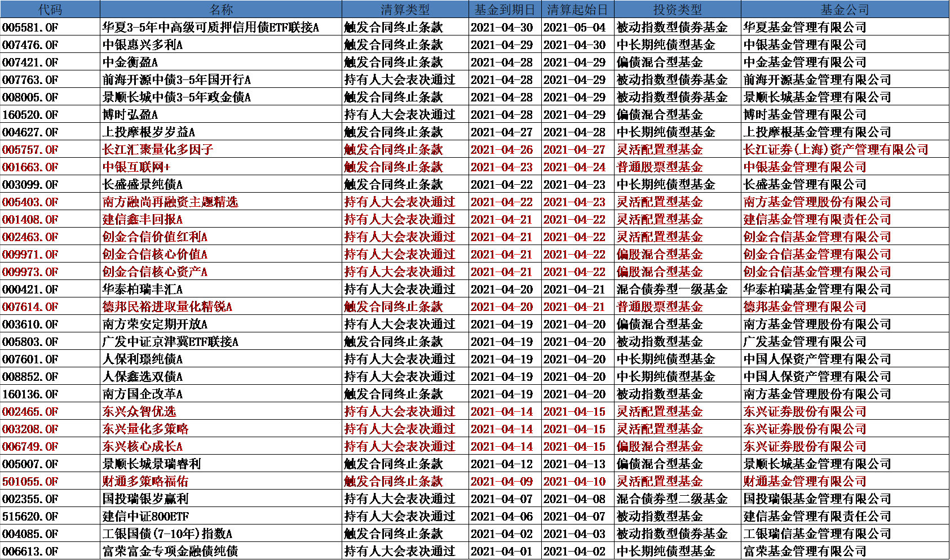950x560 pixels.
Task: Click company 工银瑞信基金管理有限公司
Action: [x=818, y=534]
